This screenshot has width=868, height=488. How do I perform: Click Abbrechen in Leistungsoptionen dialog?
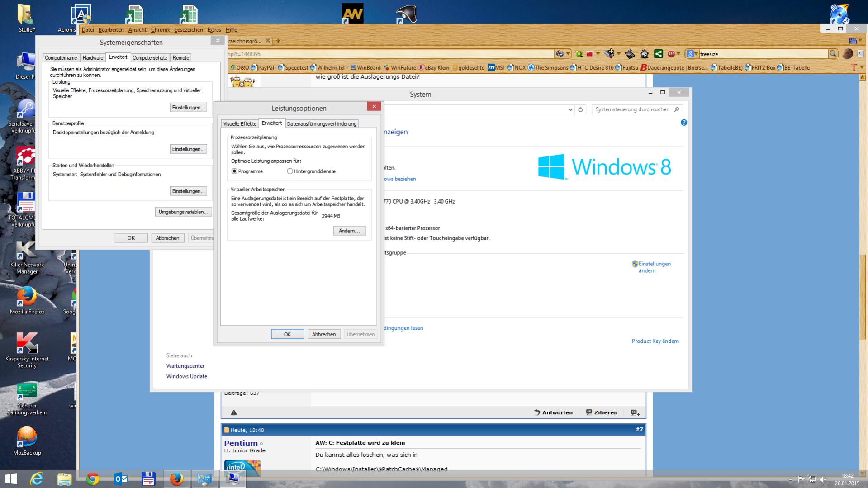(324, 334)
